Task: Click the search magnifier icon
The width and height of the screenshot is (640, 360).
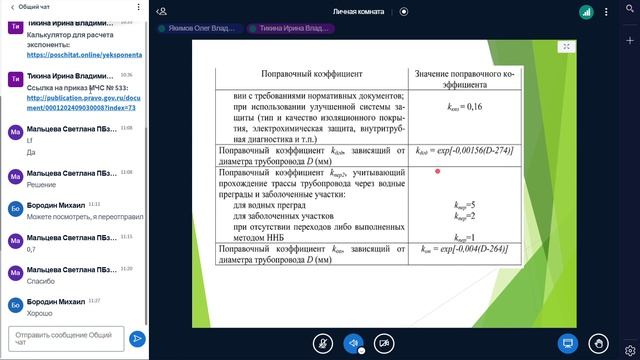Action: point(630,8)
